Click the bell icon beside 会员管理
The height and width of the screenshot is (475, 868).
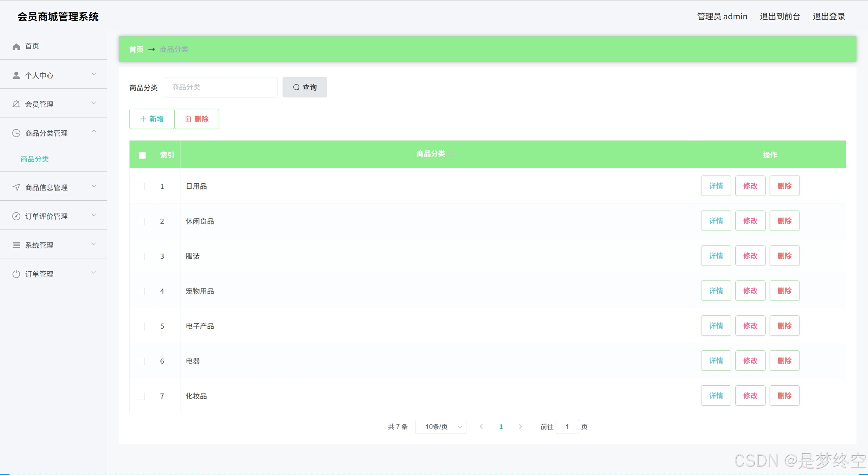tap(16, 104)
